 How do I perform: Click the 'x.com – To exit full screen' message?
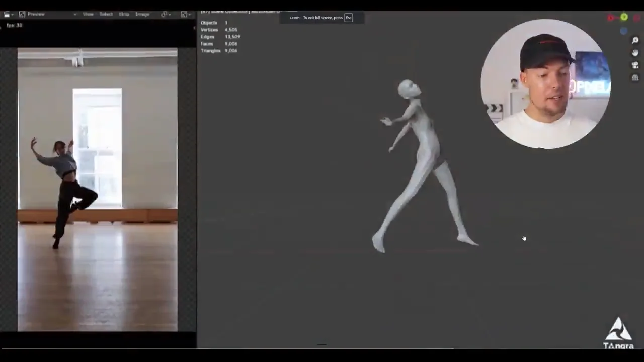(316, 18)
